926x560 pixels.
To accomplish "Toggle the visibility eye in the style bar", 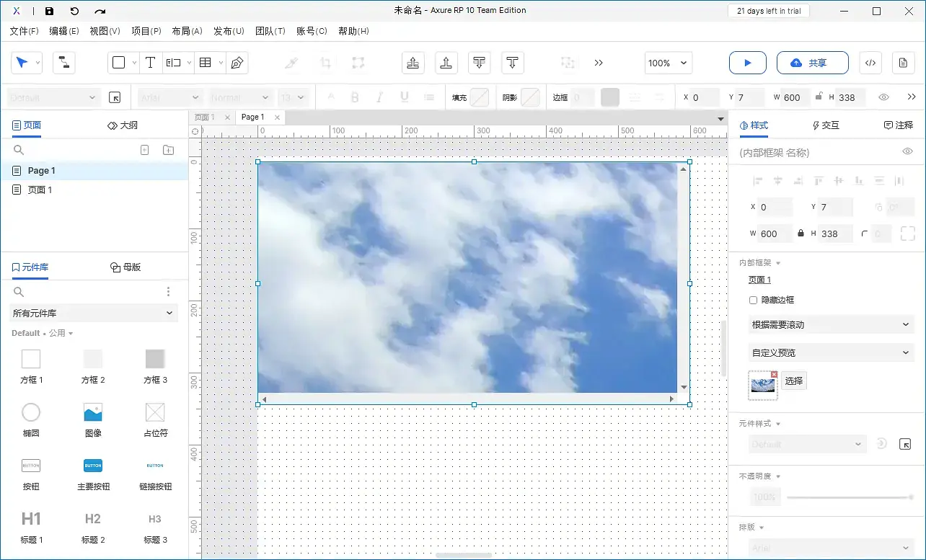I will (883, 97).
